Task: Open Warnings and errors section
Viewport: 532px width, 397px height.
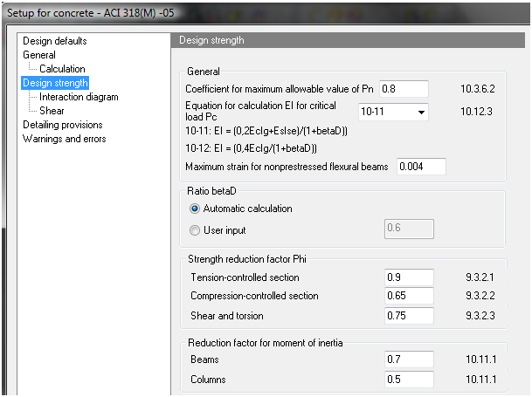Action: click(x=64, y=139)
